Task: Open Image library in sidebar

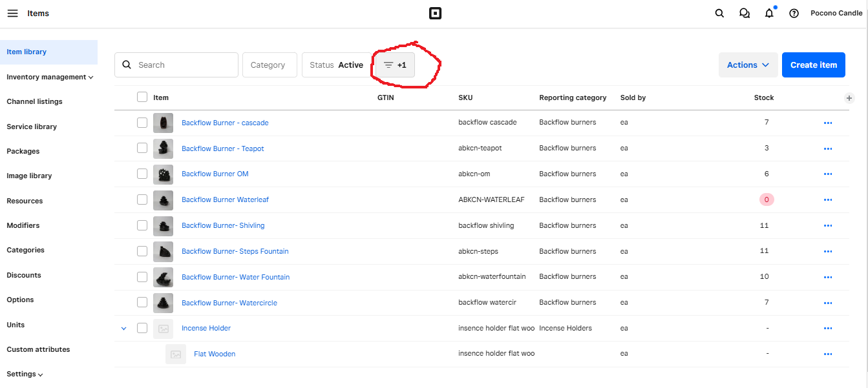Action: [x=29, y=176]
